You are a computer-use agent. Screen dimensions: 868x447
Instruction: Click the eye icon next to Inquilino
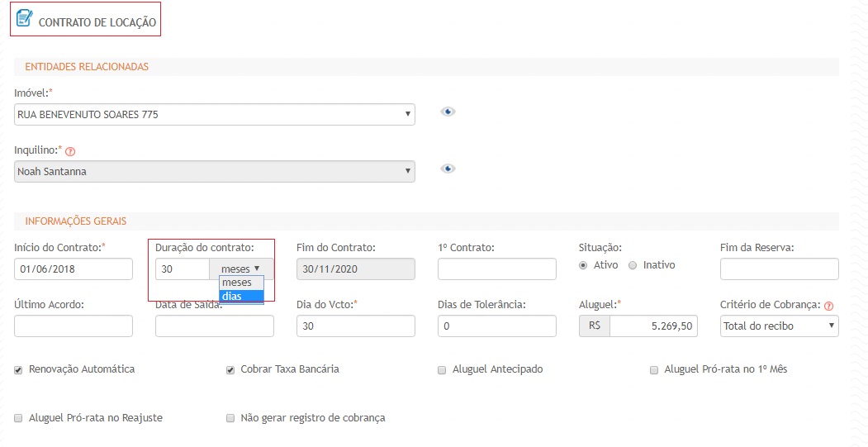click(x=448, y=169)
